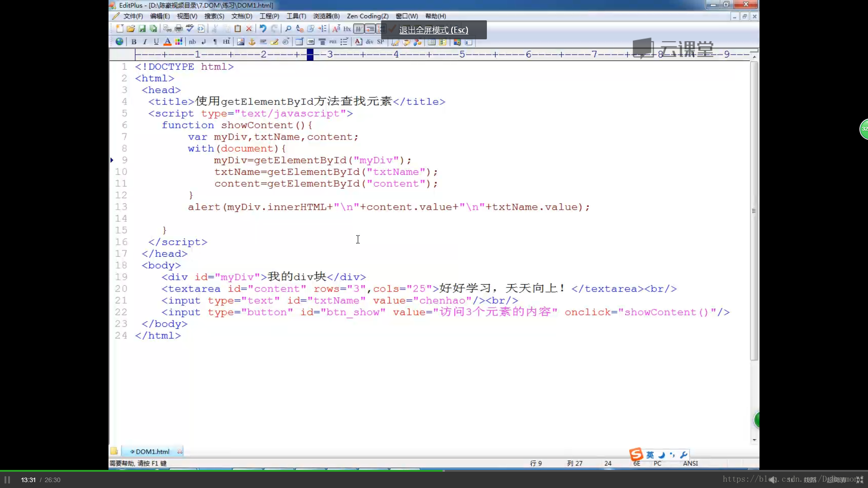Select the DOM1.html document tab
Image resolution: width=868 pixels, height=488 pixels.
click(x=152, y=451)
